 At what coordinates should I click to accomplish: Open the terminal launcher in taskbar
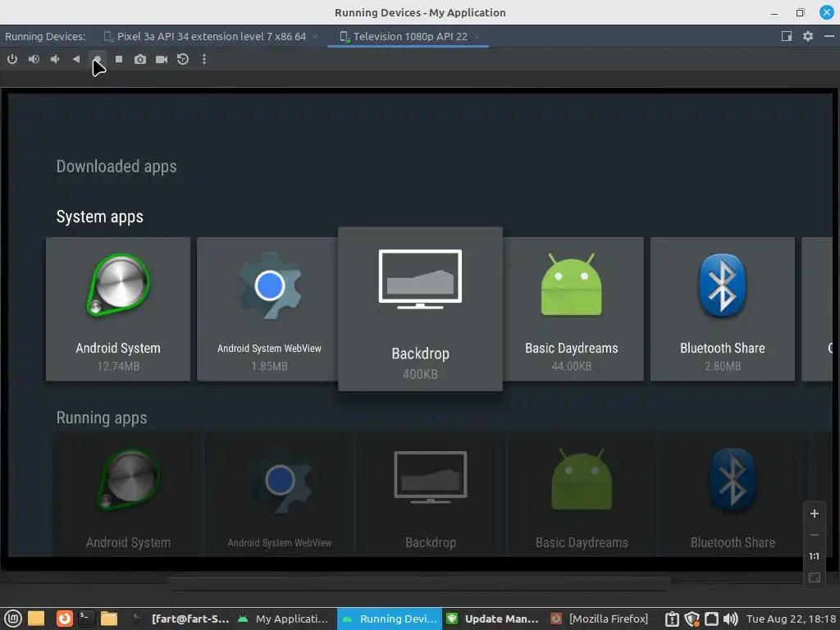coord(86,619)
